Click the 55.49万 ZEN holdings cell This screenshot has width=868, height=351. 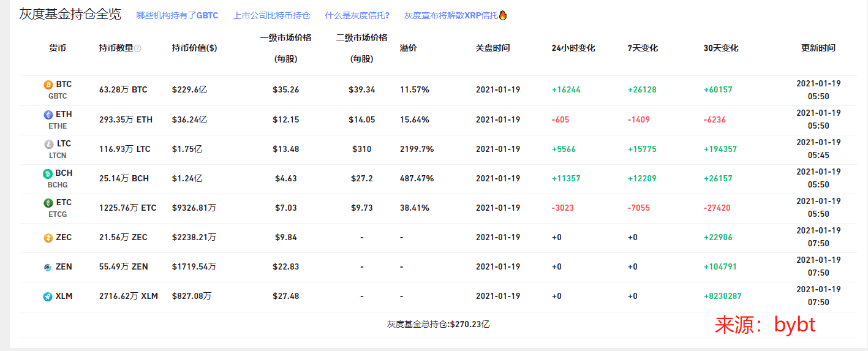[x=123, y=266]
